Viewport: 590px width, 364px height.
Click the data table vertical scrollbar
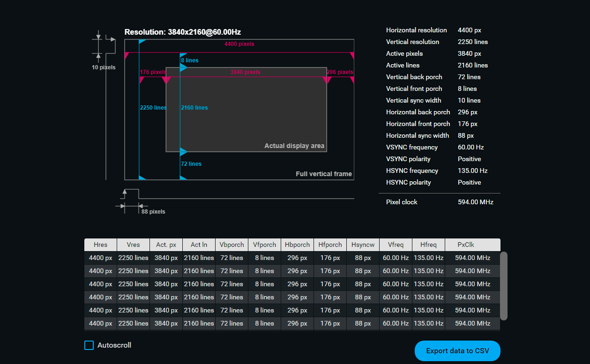504,286
